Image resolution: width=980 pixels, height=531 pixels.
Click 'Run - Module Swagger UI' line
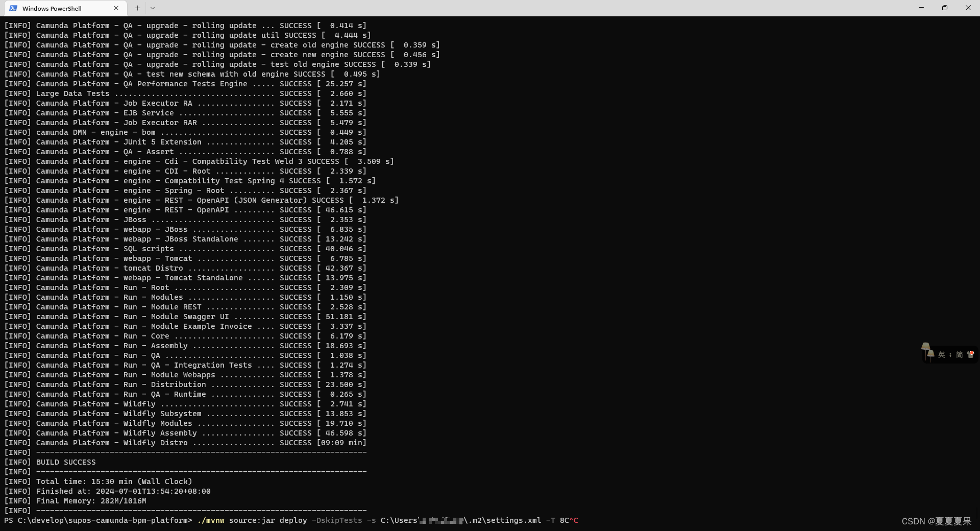click(185, 317)
